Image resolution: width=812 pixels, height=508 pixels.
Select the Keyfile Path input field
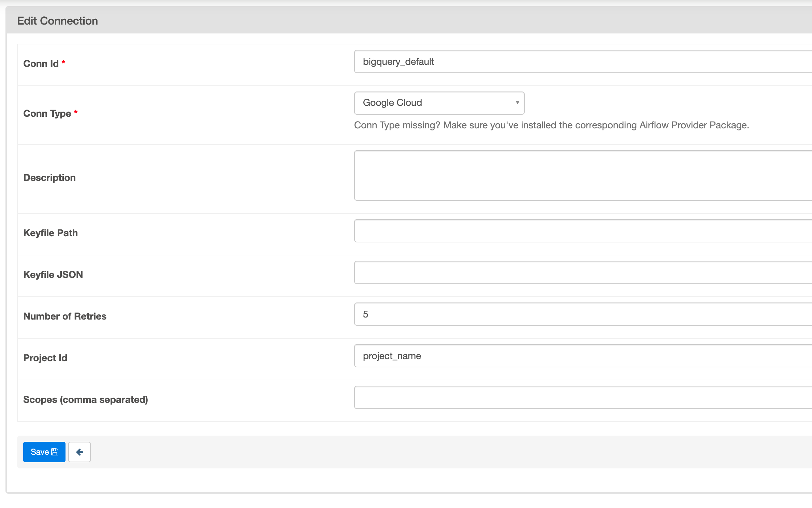tap(583, 231)
